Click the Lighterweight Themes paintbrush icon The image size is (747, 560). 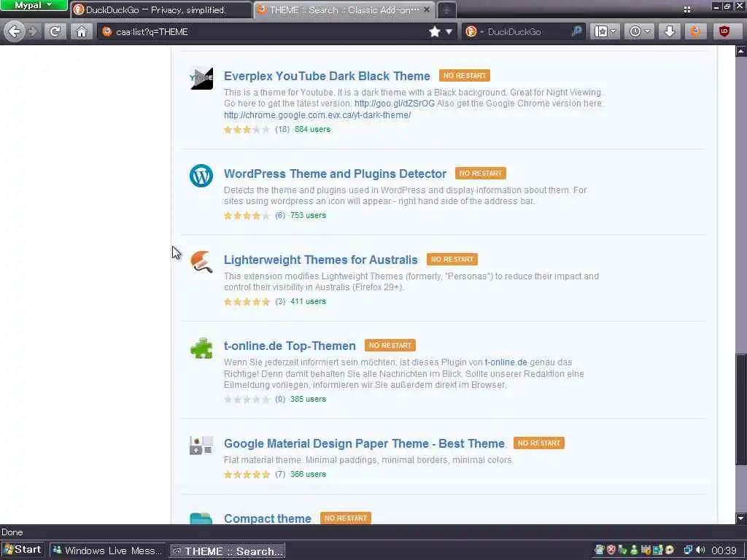[x=201, y=262]
